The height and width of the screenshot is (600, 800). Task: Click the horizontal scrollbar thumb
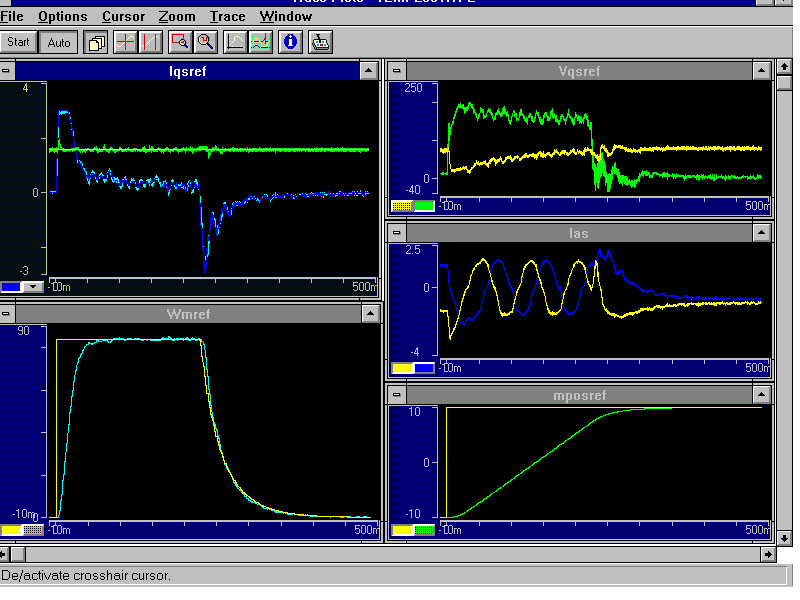click(x=18, y=554)
